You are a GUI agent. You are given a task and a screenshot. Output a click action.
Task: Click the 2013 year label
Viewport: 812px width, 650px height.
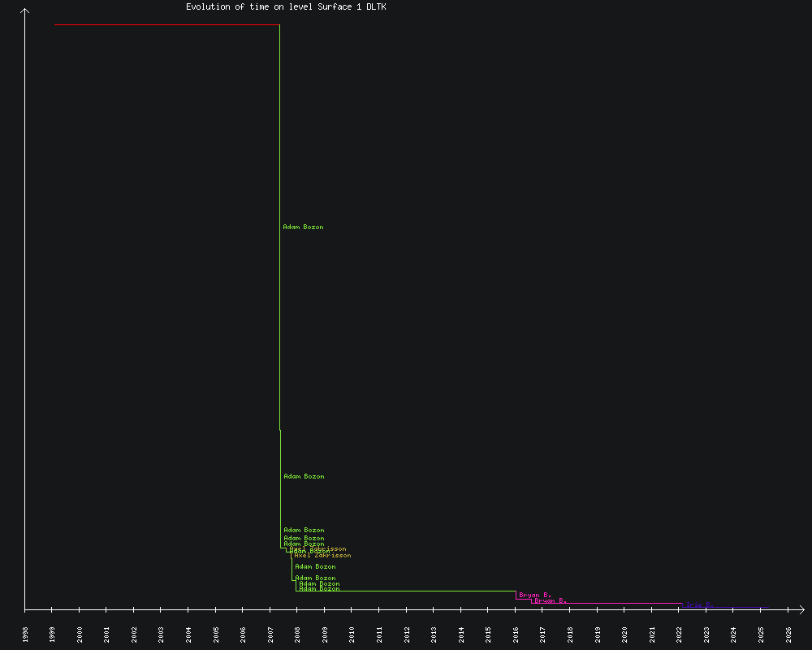434,635
